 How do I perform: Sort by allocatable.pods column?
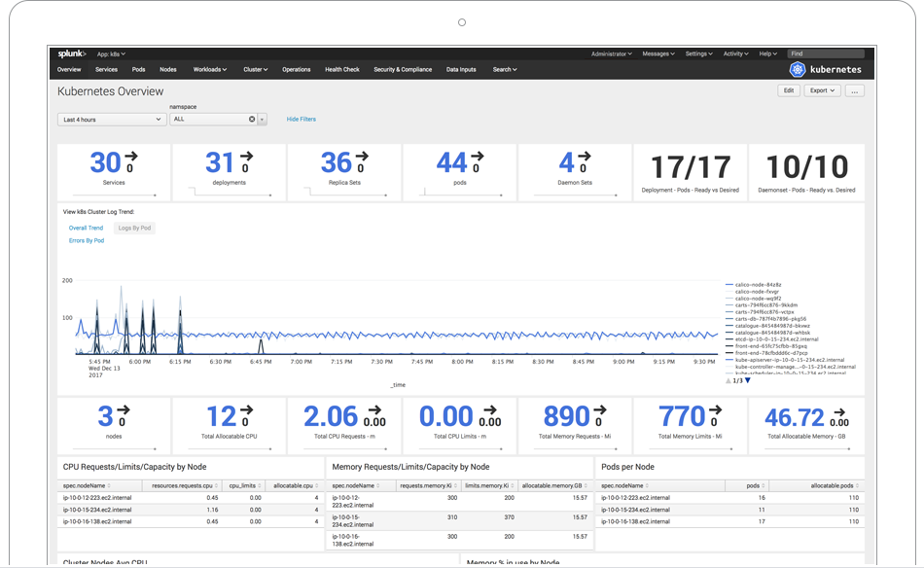coord(835,486)
